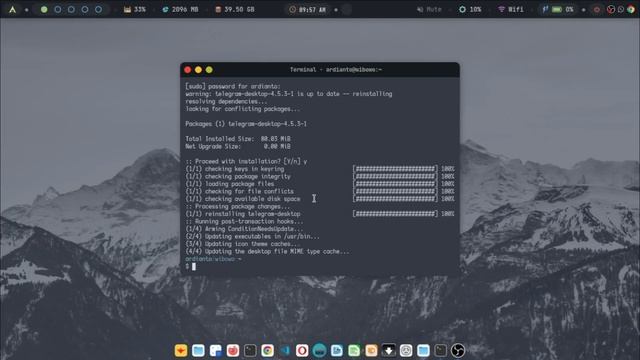Image resolution: width=640 pixels, height=360 pixels.
Task: Open the first blue folder dock icon
Action: (198, 350)
